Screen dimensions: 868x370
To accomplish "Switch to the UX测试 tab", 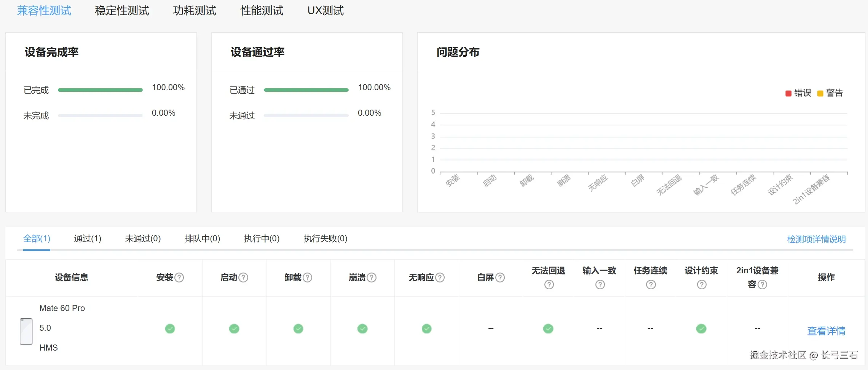I will (325, 10).
